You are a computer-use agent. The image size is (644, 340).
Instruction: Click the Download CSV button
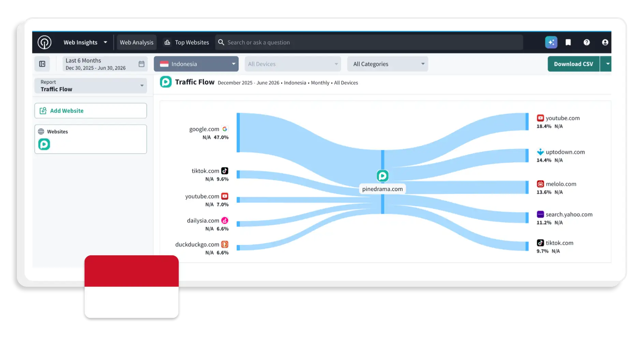point(573,64)
